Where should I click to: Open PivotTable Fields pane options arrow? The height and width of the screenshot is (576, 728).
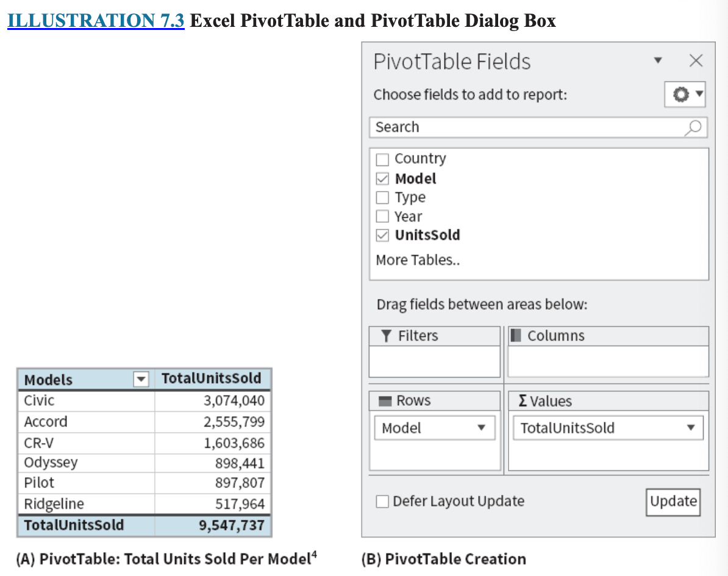click(657, 60)
